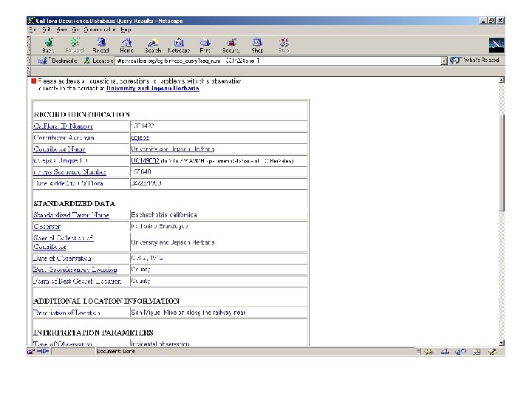
Task: Click the Date of Observation label
Action: [x=62, y=258]
